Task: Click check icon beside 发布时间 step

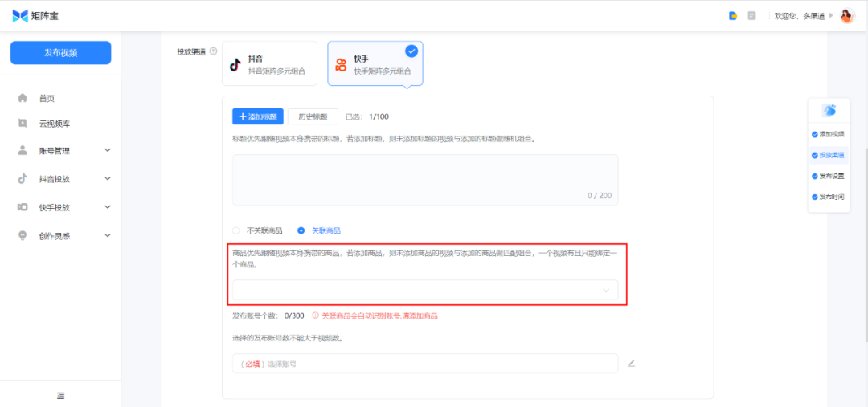Action: pos(814,197)
